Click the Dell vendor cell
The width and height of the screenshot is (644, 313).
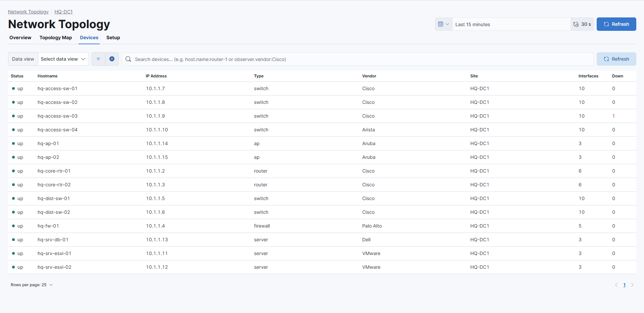coord(366,240)
